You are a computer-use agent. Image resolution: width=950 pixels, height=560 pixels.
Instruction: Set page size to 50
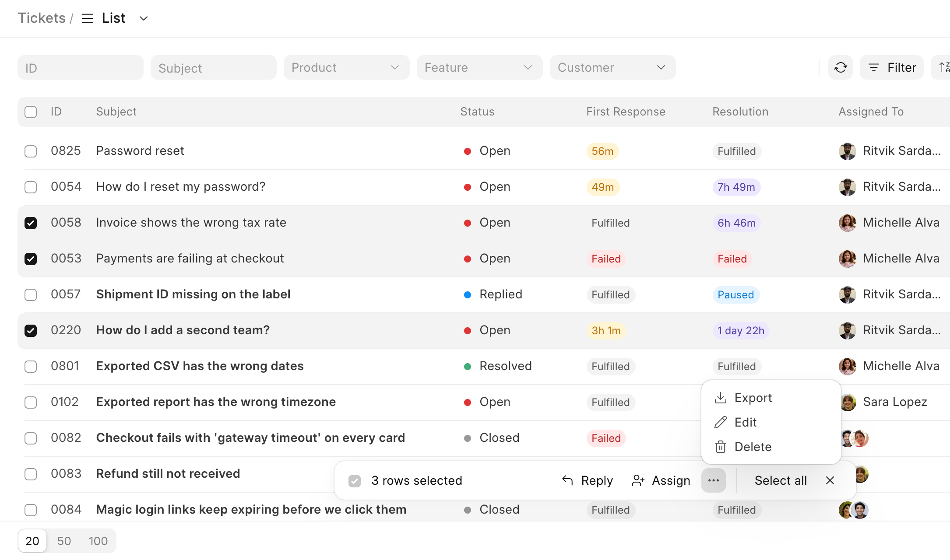pyautogui.click(x=64, y=541)
